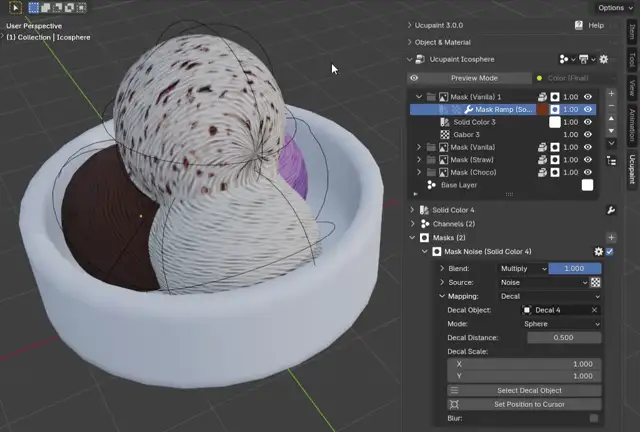Remove the selected layer with minus button
The image size is (640, 432).
point(611,106)
